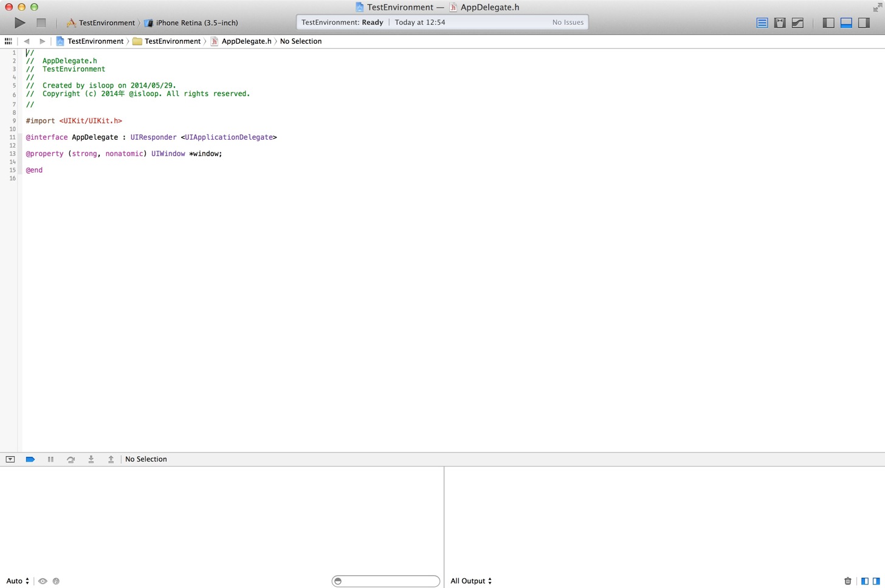Click the Step over icon
885x588 pixels.
[71, 459]
